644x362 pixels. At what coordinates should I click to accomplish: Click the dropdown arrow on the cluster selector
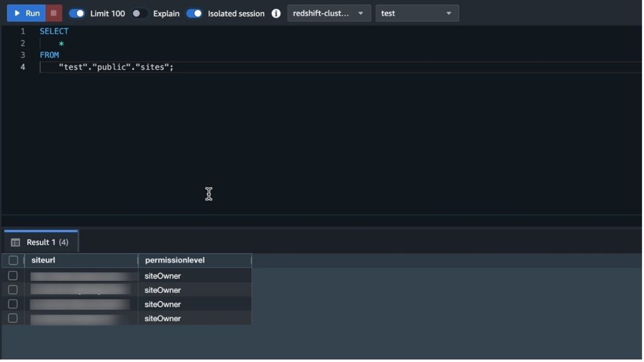point(361,13)
